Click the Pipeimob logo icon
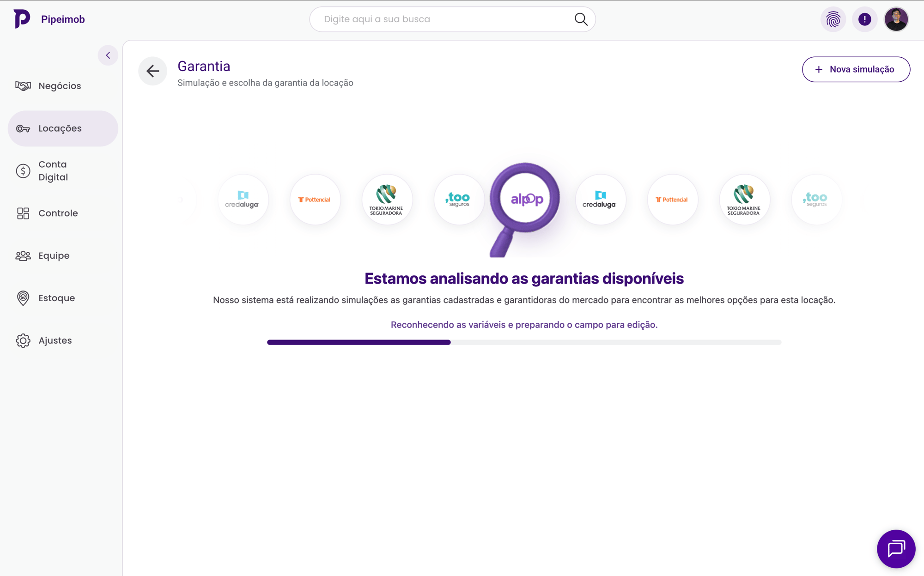The width and height of the screenshot is (924, 576). tap(22, 19)
